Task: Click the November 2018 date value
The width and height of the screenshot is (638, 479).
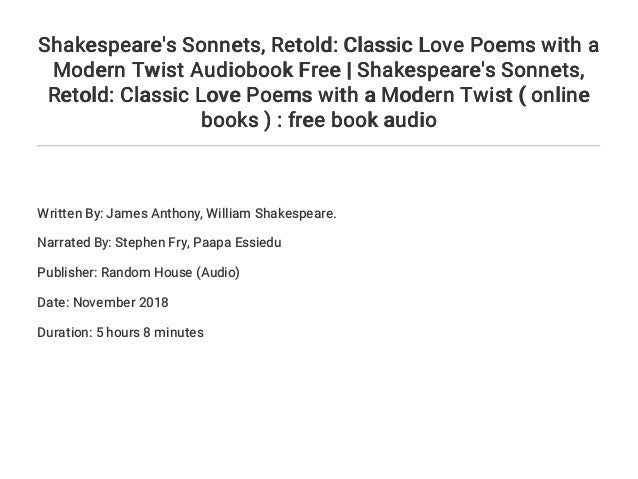Action: [x=121, y=302]
